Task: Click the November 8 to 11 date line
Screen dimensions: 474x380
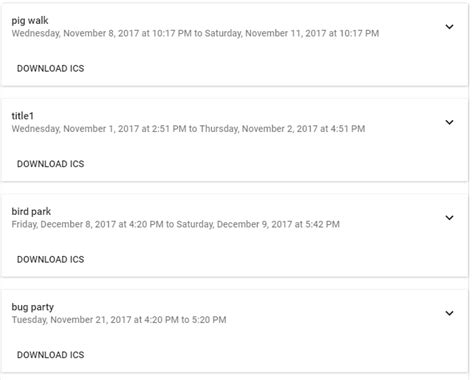Action: [x=195, y=33]
